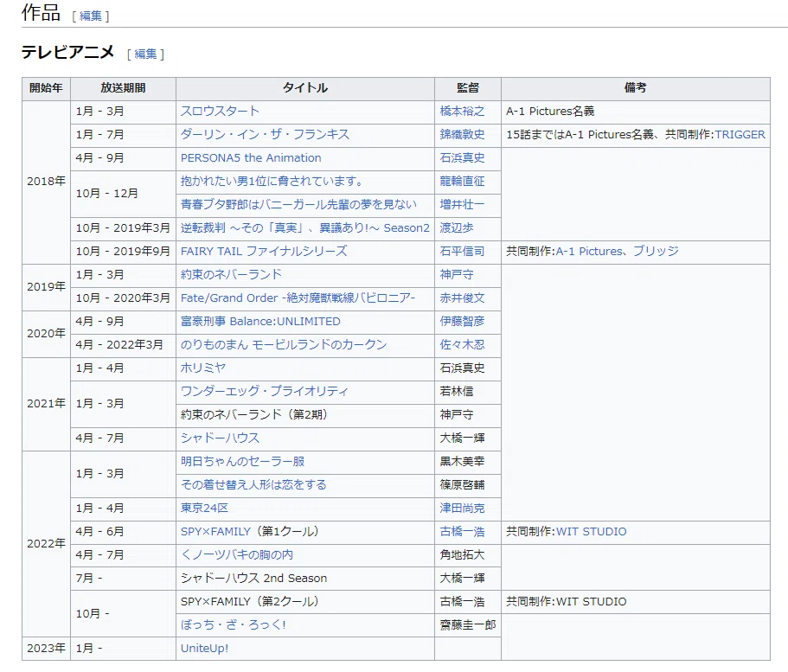Open the TRIGGER link in 備考 column

(740, 135)
